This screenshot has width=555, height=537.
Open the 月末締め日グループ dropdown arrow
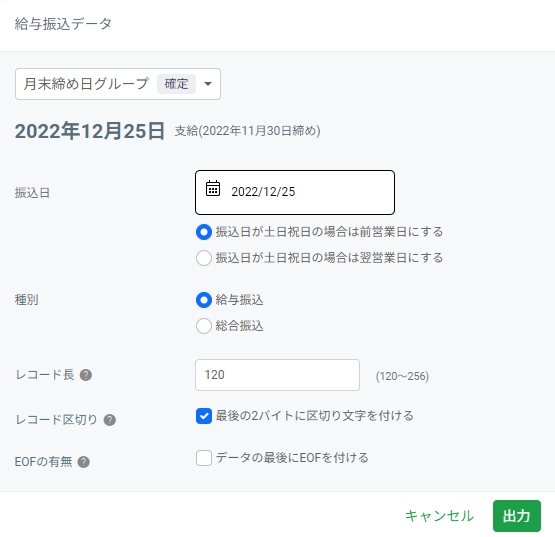[x=208, y=84]
